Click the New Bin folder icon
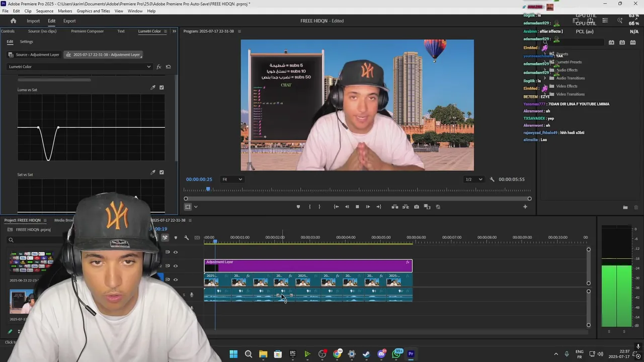This screenshot has width=644, height=362. click(x=625, y=207)
